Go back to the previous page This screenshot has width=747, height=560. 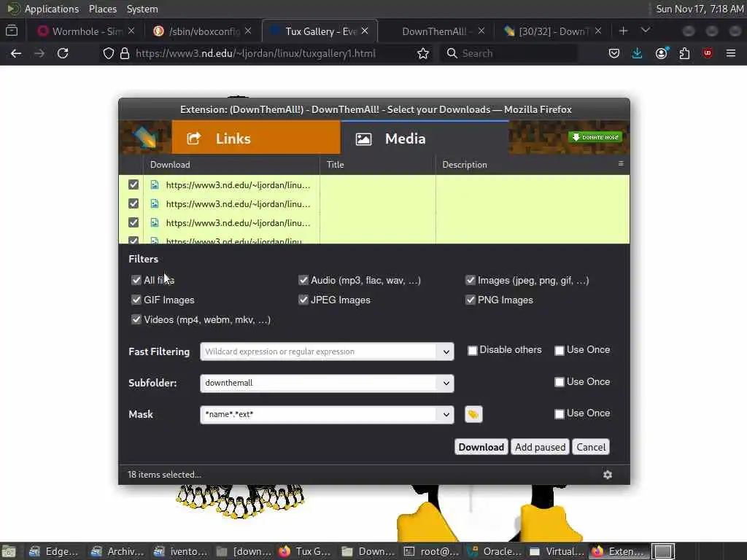(16, 53)
